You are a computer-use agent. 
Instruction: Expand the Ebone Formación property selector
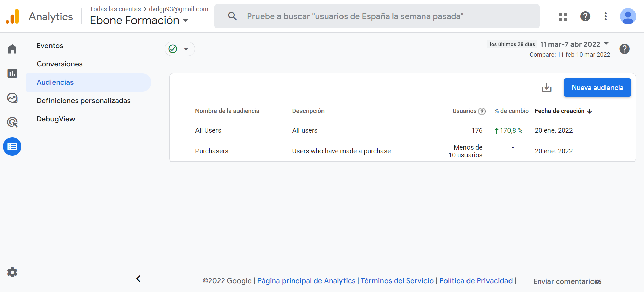[139, 20]
